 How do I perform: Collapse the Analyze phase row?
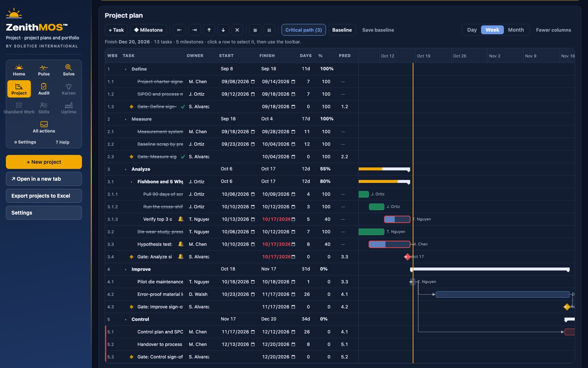(126, 169)
